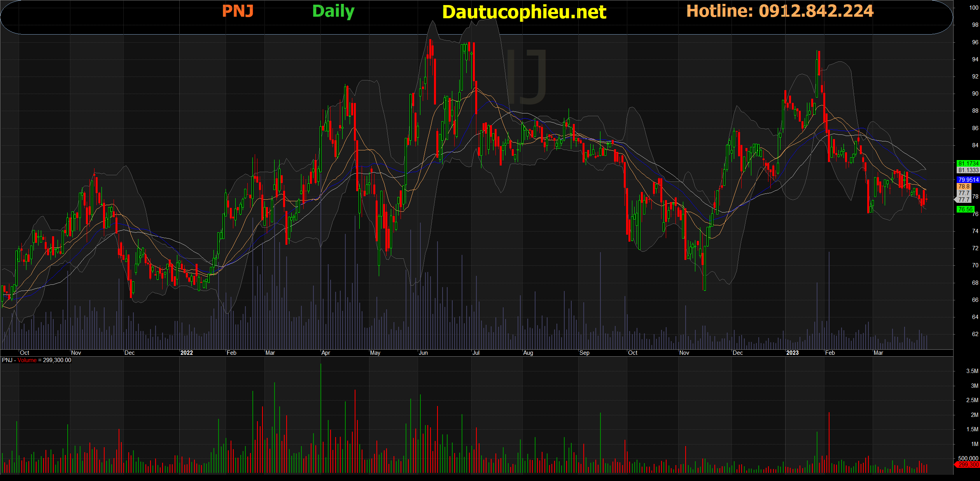Click the PNJ - Volume indicator label
This screenshot has width=980, height=481.
click(19, 360)
